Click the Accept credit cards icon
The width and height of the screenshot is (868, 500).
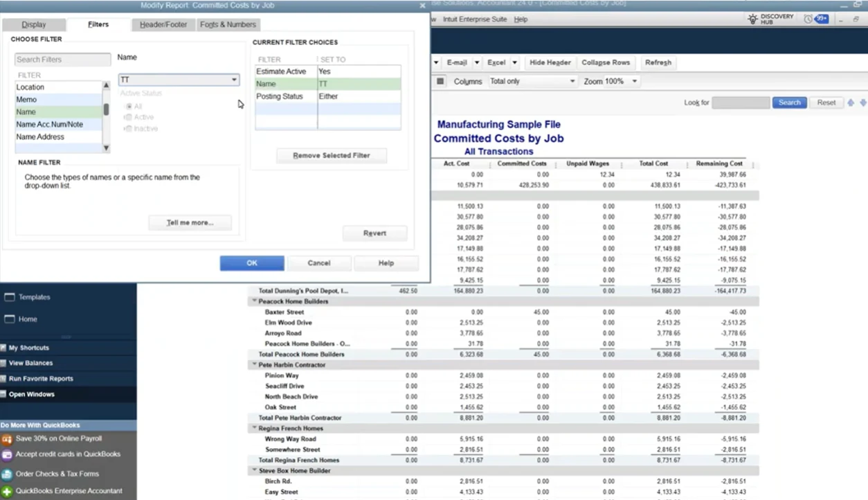coord(7,455)
